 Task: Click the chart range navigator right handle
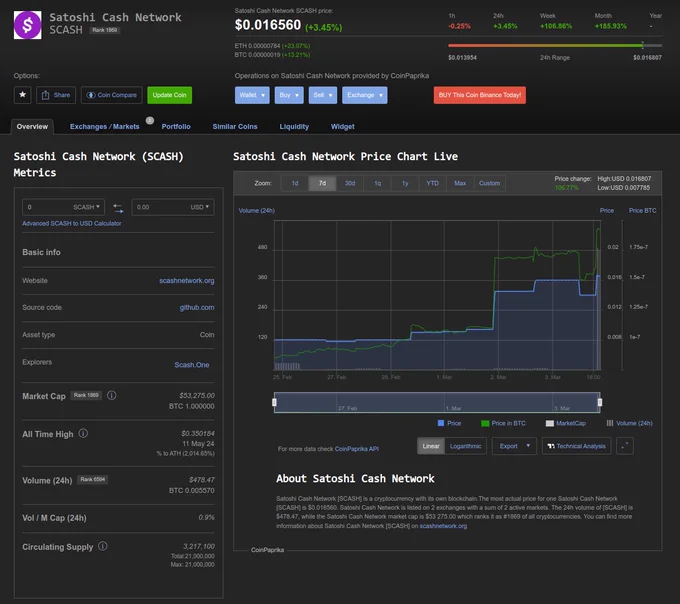click(x=600, y=402)
